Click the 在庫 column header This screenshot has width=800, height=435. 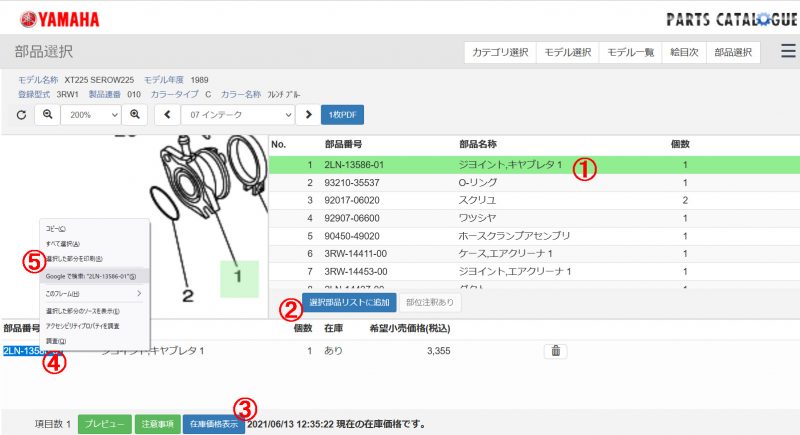tap(334, 328)
